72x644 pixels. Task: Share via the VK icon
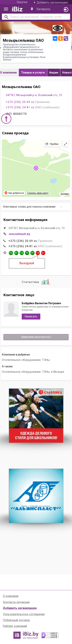55,38
